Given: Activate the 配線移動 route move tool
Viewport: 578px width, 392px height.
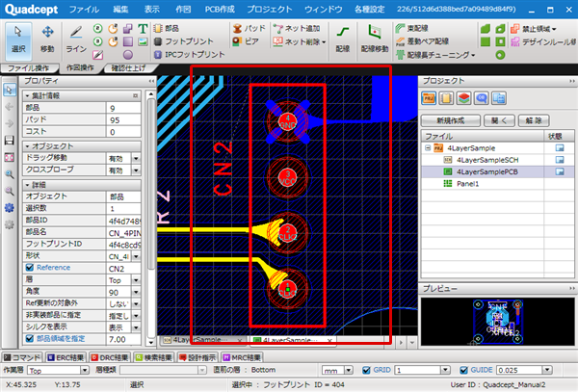Looking at the screenshot, I should tap(375, 39).
